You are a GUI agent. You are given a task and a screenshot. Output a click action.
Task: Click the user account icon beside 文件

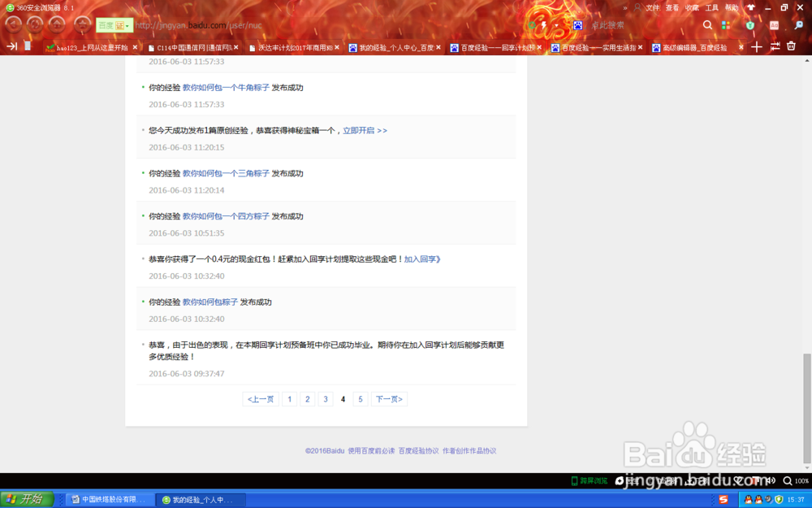[x=637, y=8]
